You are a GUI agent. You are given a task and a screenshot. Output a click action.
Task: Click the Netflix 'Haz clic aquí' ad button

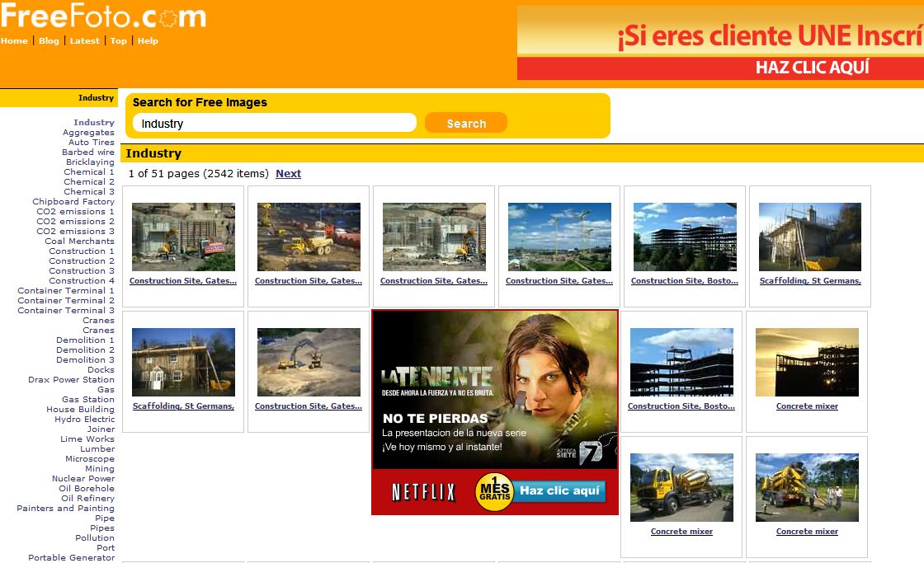(x=560, y=491)
